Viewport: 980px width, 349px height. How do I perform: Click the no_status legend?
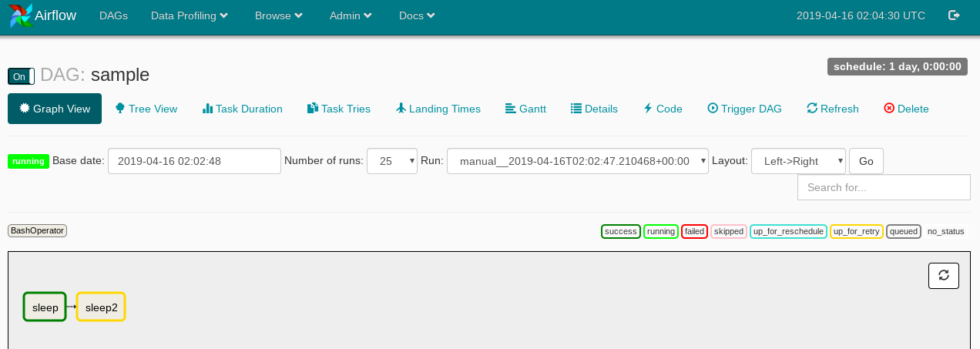coord(946,231)
